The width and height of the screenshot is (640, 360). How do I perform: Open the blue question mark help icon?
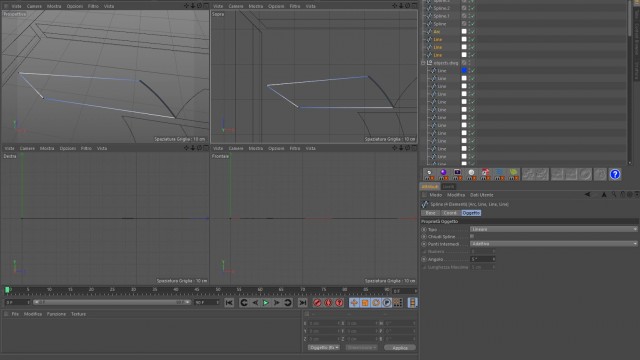615,174
